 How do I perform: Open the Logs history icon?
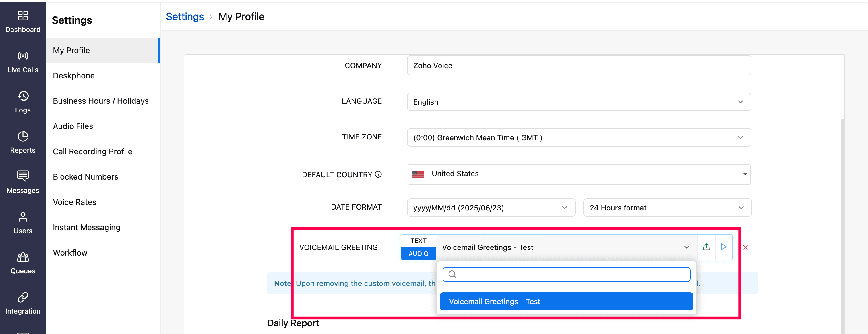(23, 96)
